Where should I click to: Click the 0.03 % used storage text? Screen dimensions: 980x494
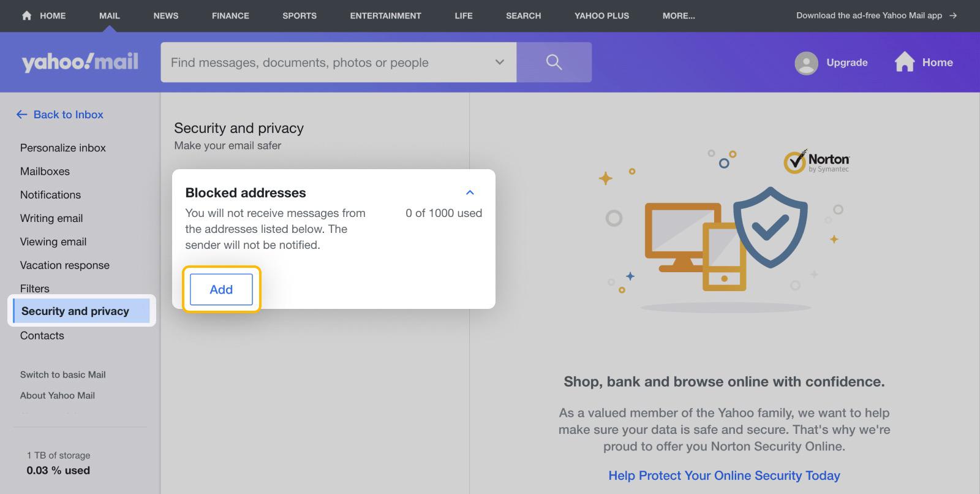pyautogui.click(x=58, y=470)
